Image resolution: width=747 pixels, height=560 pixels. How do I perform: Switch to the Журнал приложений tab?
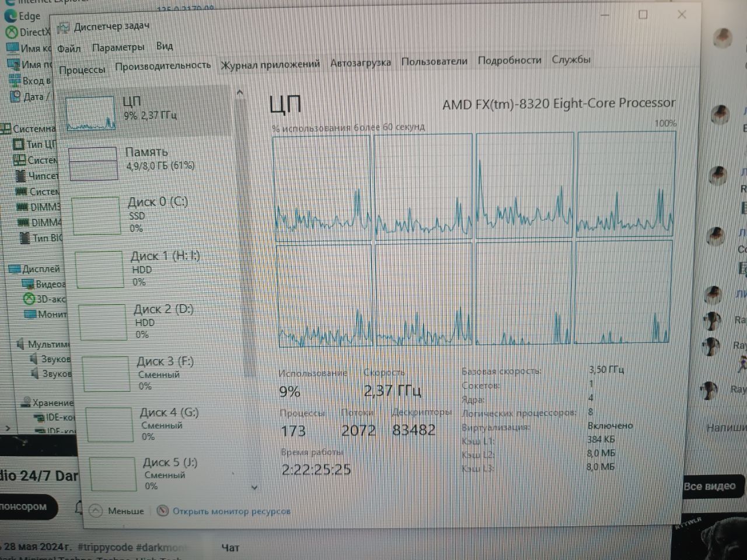point(270,64)
